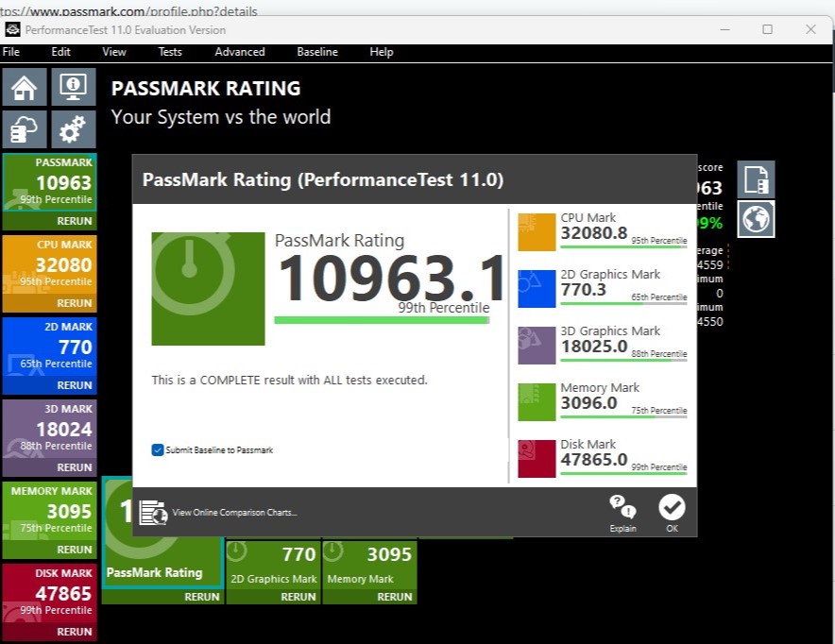Open the Edit menu

pos(60,52)
